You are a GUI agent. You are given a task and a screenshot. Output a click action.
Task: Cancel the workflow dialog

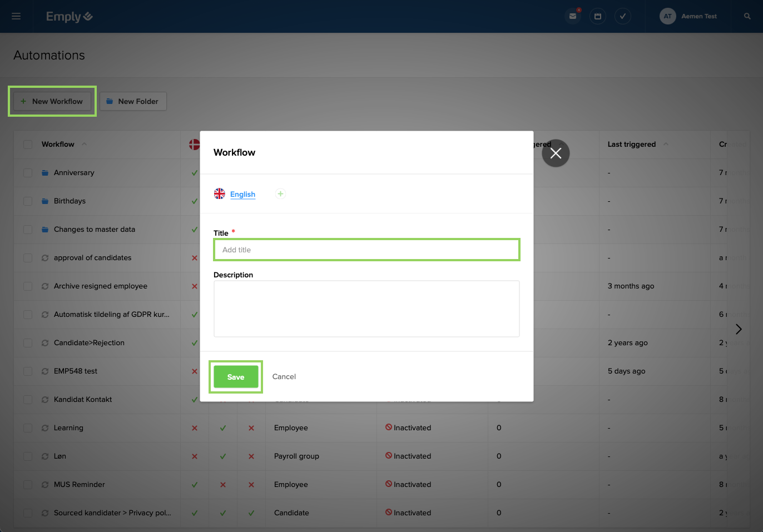[x=284, y=377]
